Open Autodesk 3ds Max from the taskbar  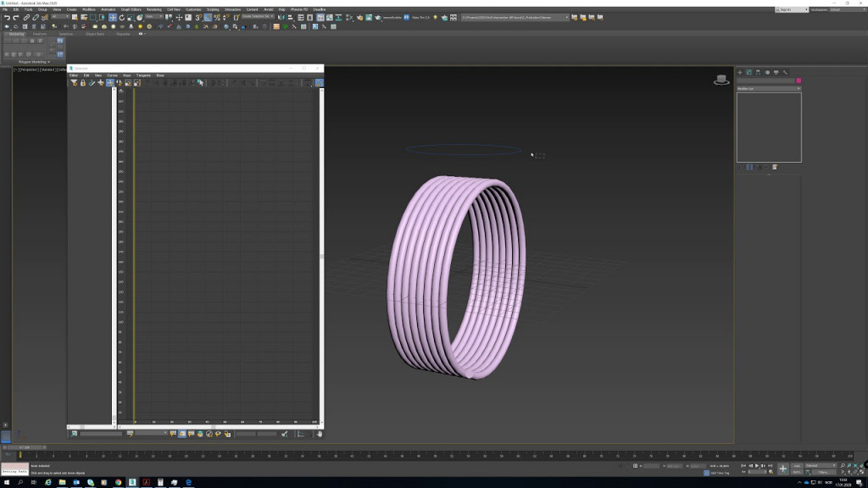click(x=131, y=481)
